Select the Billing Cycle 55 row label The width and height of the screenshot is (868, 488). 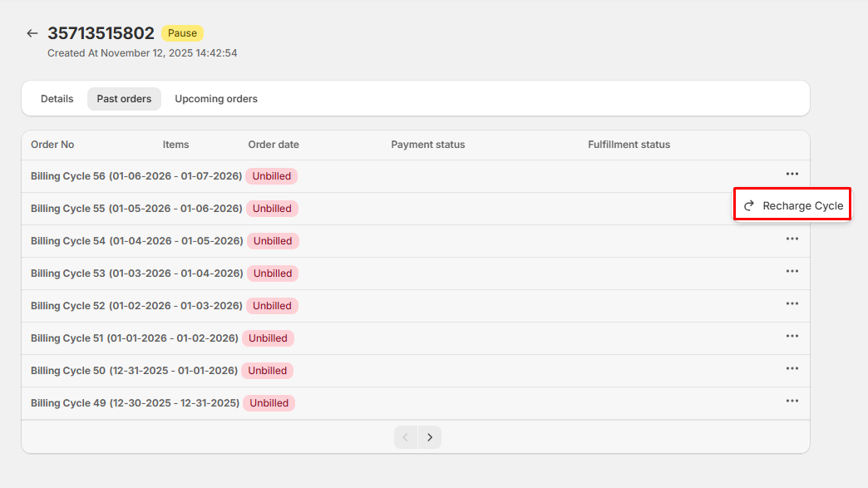(136, 209)
